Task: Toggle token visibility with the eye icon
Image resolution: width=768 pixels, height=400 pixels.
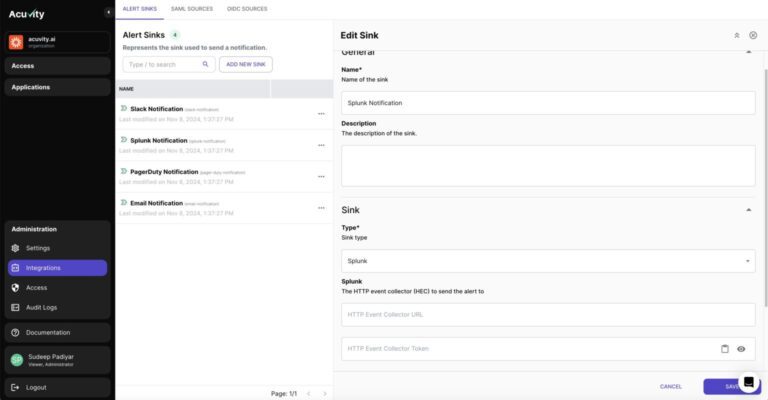Action: (x=741, y=348)
